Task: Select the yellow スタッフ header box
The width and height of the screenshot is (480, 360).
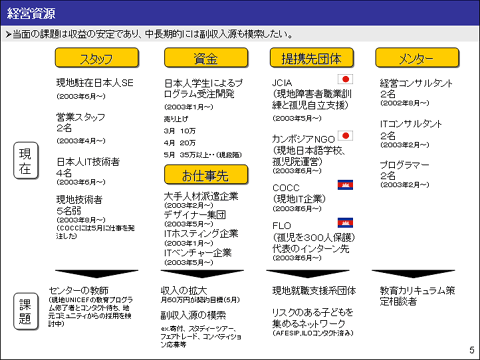Action: 97,58
